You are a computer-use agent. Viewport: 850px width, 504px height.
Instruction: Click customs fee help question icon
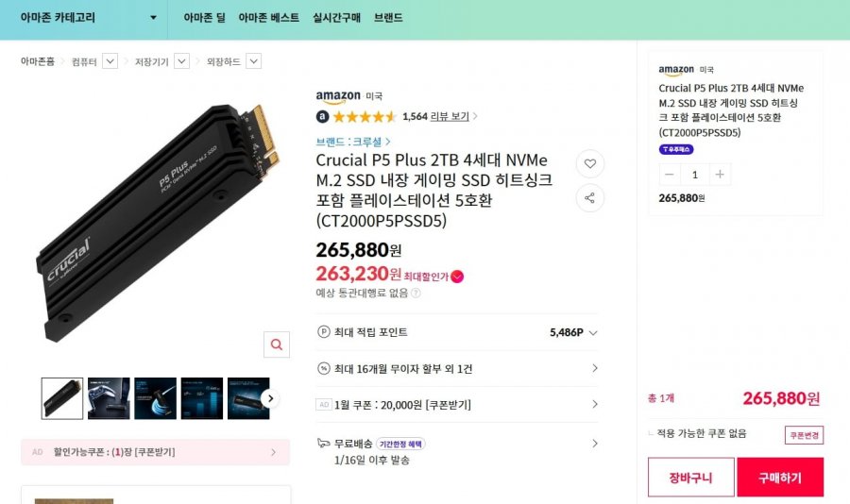pos(416,294)
